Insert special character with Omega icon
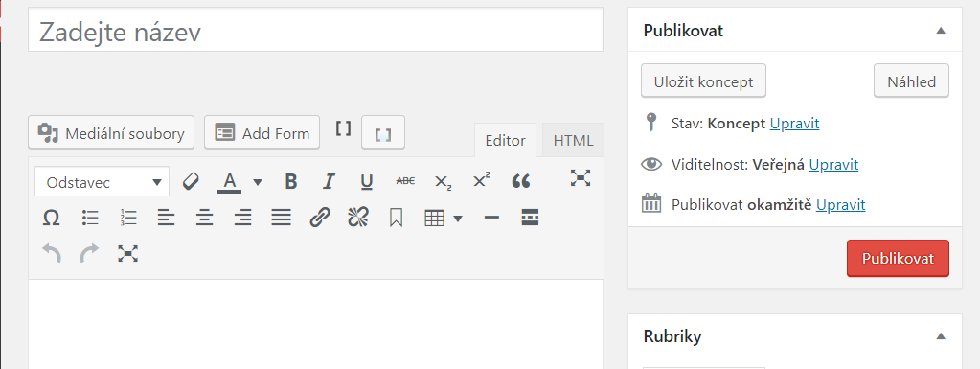Image resolution: width=980 pixels, height=369 pixels. click(51, 218)
